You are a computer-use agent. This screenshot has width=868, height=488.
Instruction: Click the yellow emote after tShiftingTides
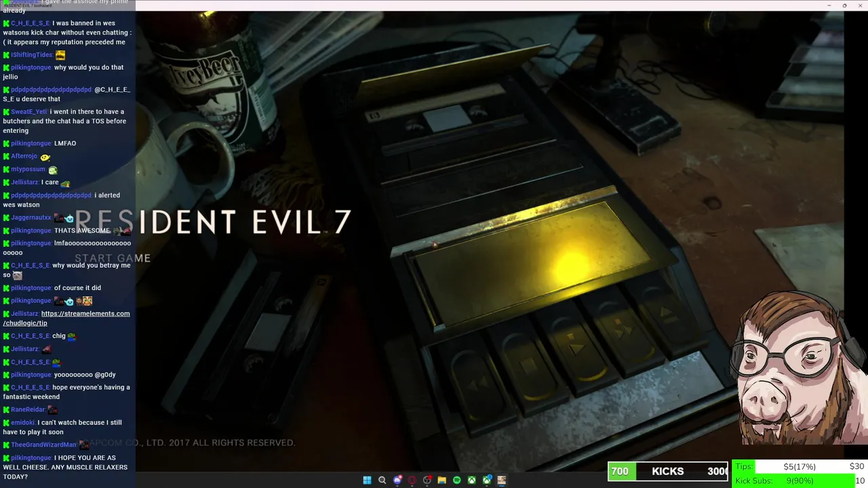pos(60,55)
